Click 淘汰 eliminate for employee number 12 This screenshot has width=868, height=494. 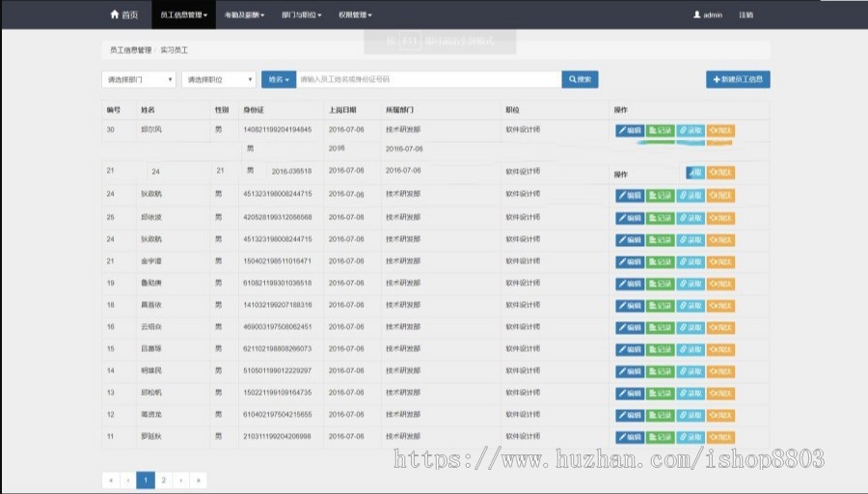(720, 415)
